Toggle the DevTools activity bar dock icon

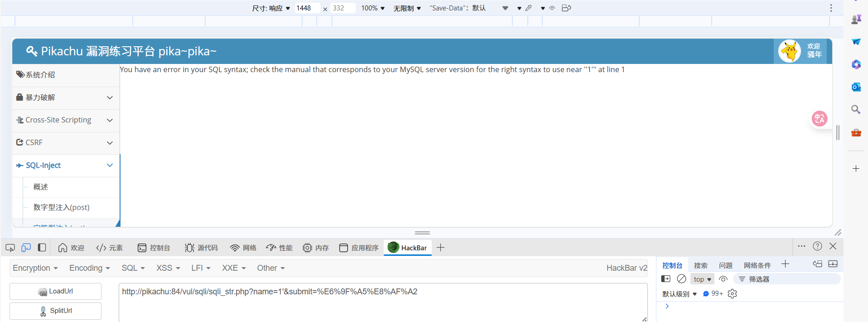(x=42, y=248)
